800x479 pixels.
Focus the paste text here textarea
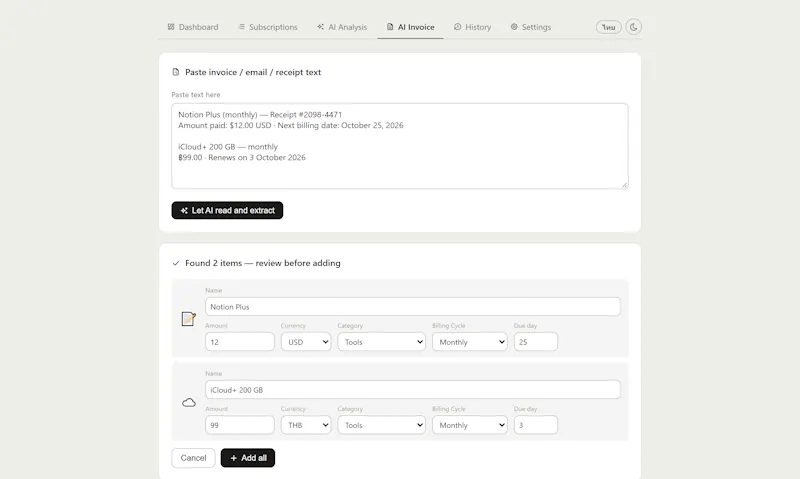click(x=400, y=146)
